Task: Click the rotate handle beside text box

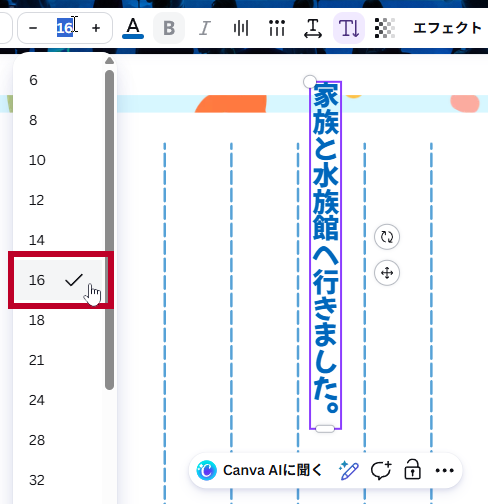Action: pyautogui.click(x=387, y=237)
